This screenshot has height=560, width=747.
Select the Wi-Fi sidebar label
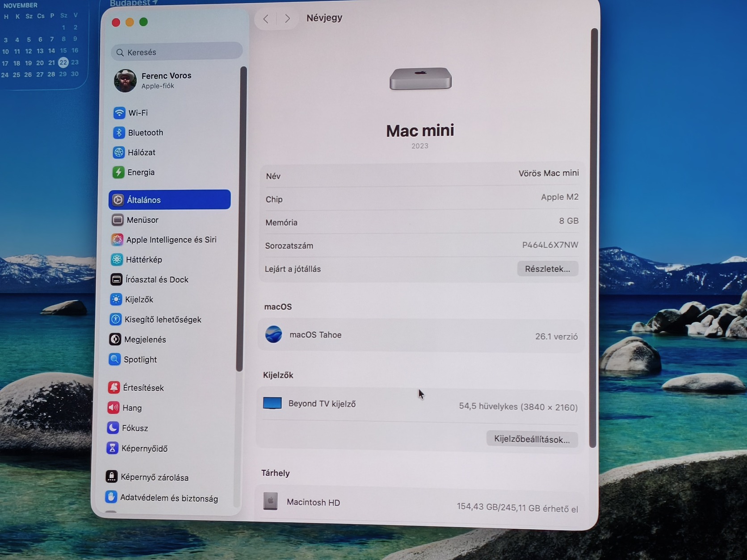click(138, 113)
